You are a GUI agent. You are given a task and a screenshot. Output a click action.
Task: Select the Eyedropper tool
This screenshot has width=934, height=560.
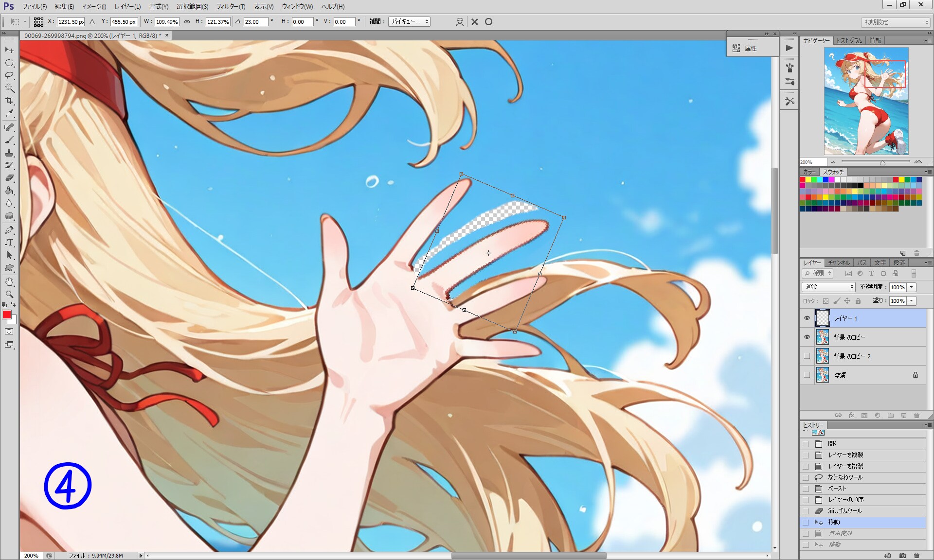pos(9,113)
